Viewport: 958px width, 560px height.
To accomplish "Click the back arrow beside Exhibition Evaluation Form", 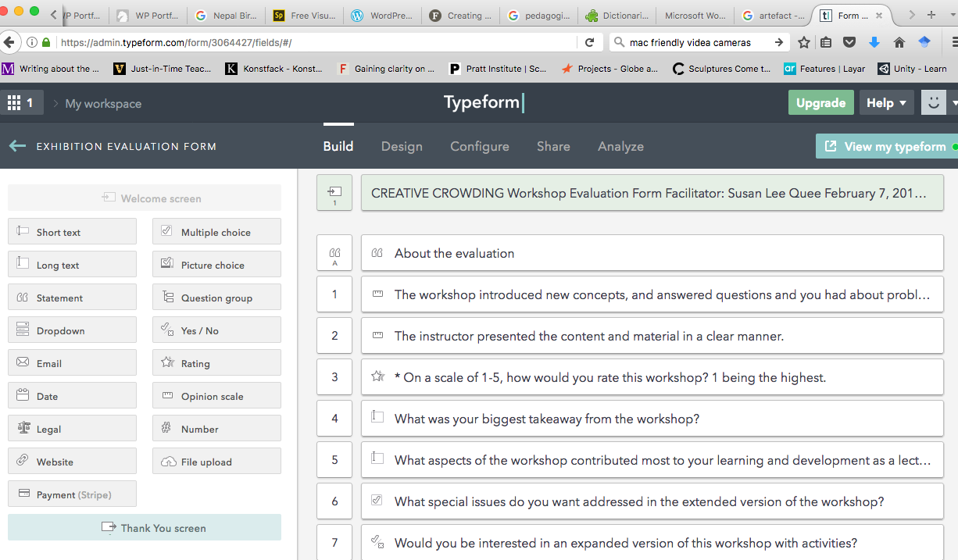I will pos(17,146).
